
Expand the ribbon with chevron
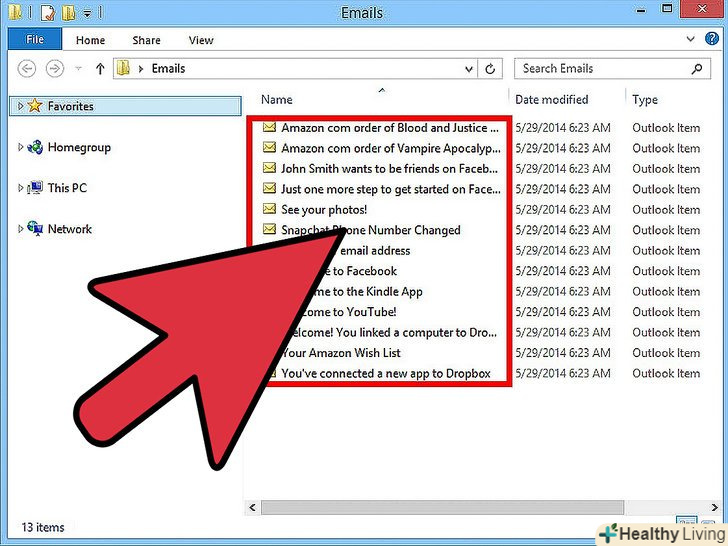click(x=690, y=39)
